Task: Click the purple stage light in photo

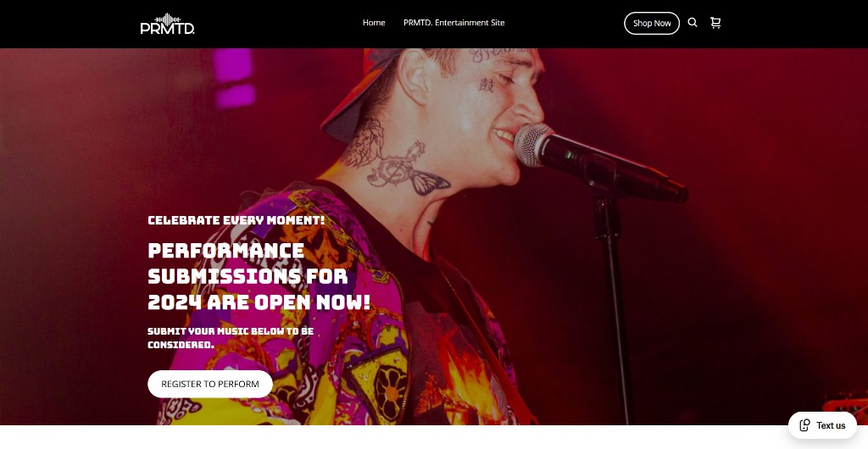Action: pos(234,77)
